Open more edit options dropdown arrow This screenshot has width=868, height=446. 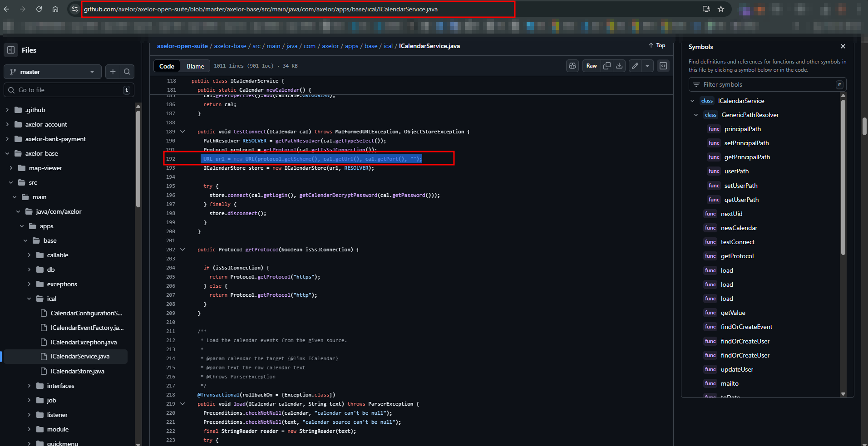647,66
